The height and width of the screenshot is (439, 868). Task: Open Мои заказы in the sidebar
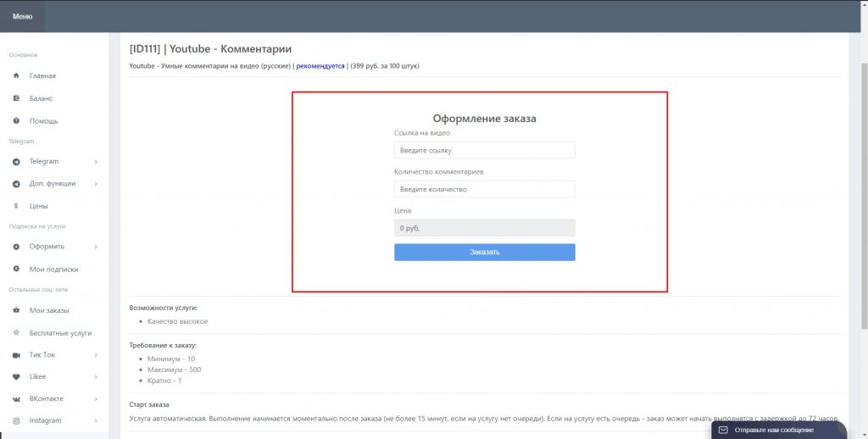coord(49,310)
